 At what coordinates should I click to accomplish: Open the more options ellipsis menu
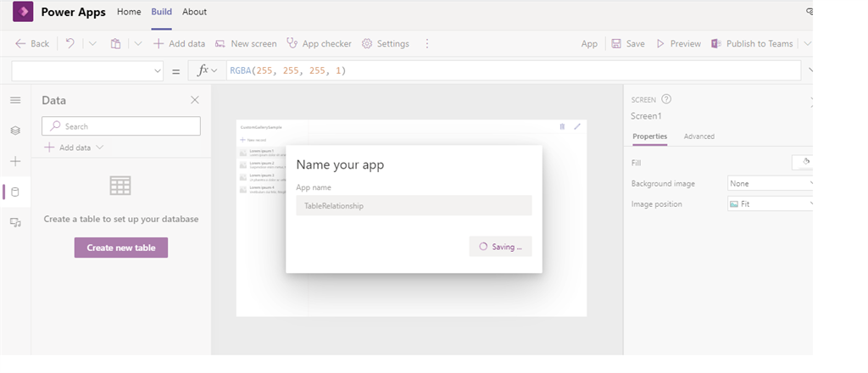click(x=427, y=43)
